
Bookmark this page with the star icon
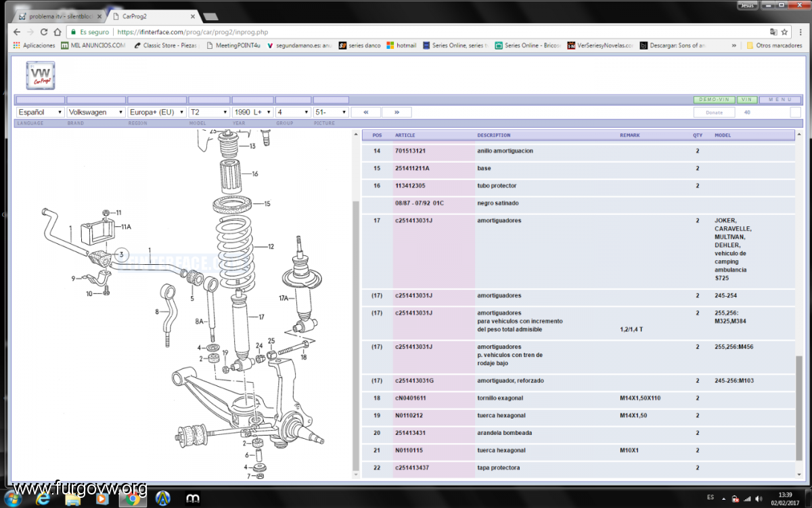[x=784, y=32]
